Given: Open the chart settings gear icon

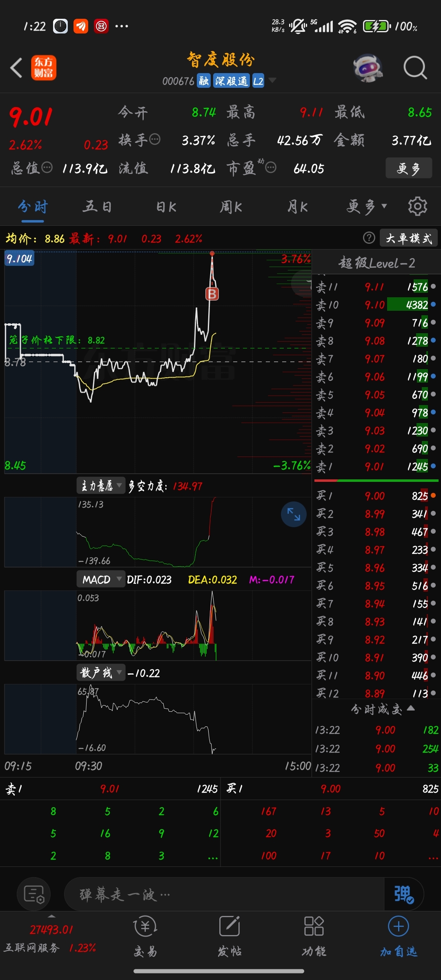Looking at the screenshot, I should (x=417, y=206).
